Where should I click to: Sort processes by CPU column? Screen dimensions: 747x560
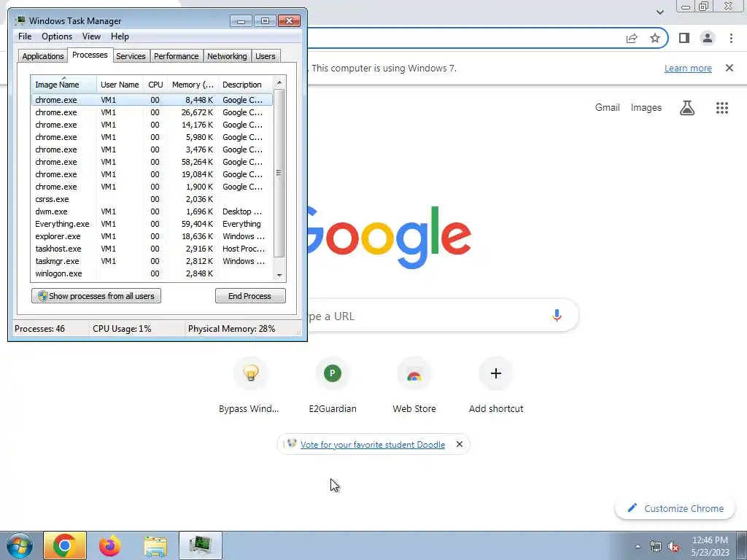[x=155, y=85]
